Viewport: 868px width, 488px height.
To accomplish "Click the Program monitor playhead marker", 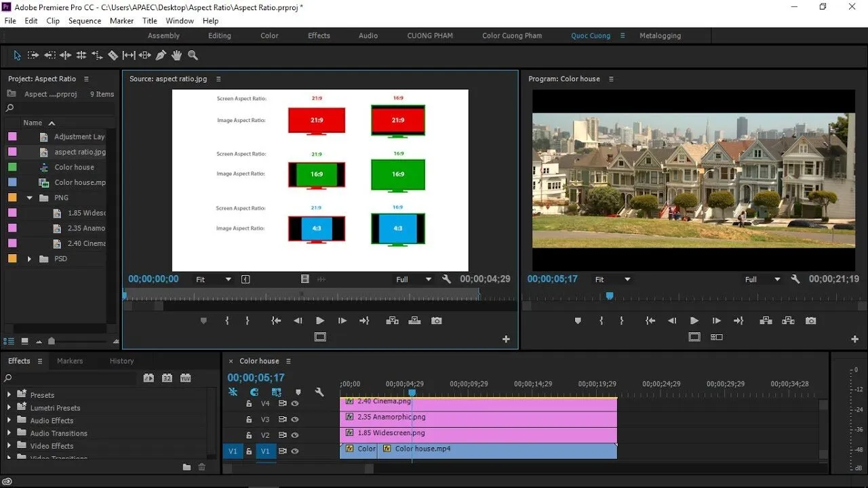I will [x=610, y=296].
